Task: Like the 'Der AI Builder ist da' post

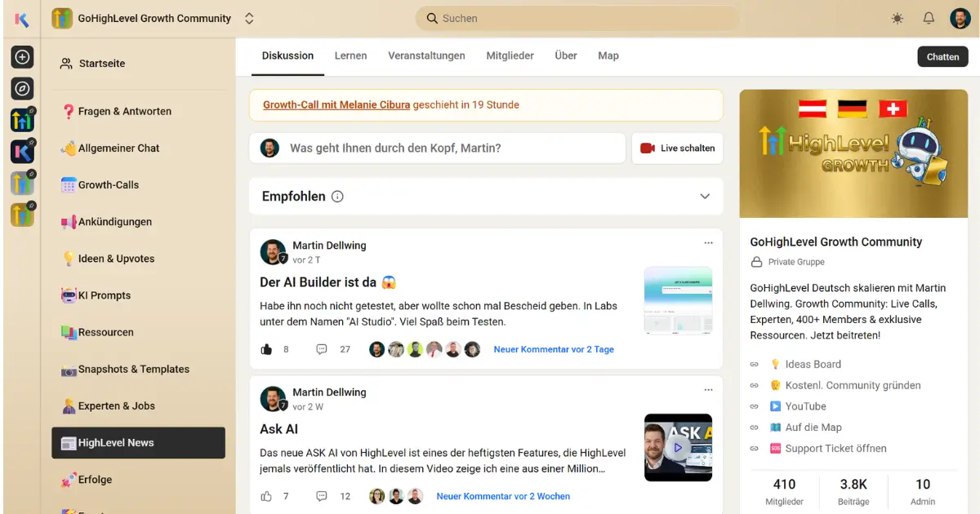Action: pos(265,348)
